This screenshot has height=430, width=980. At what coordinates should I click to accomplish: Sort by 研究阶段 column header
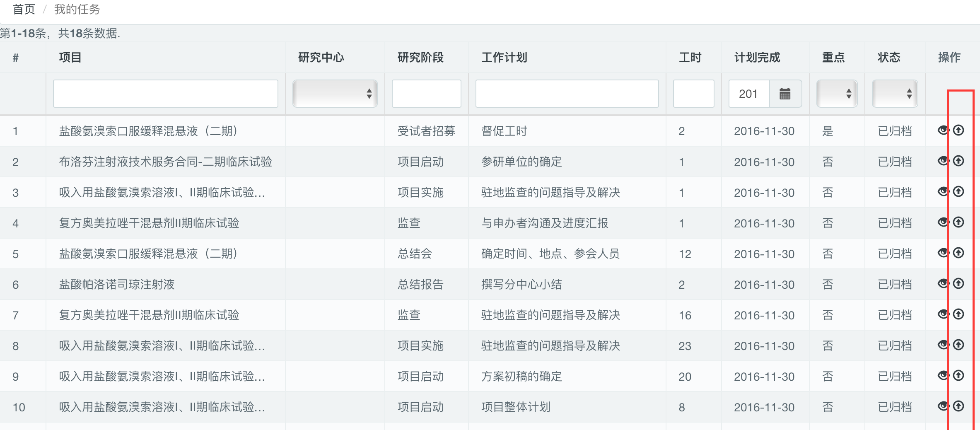coord(420,57)
